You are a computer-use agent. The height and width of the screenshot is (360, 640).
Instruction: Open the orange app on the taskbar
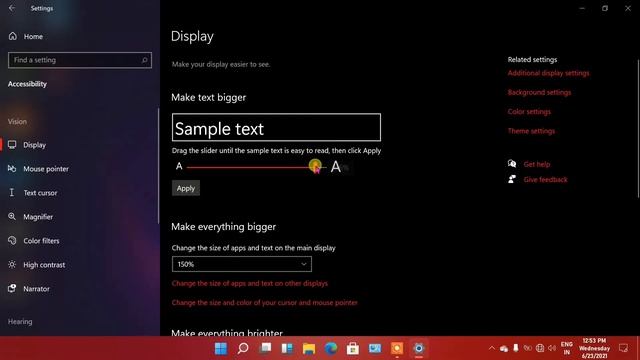(397, 348)
